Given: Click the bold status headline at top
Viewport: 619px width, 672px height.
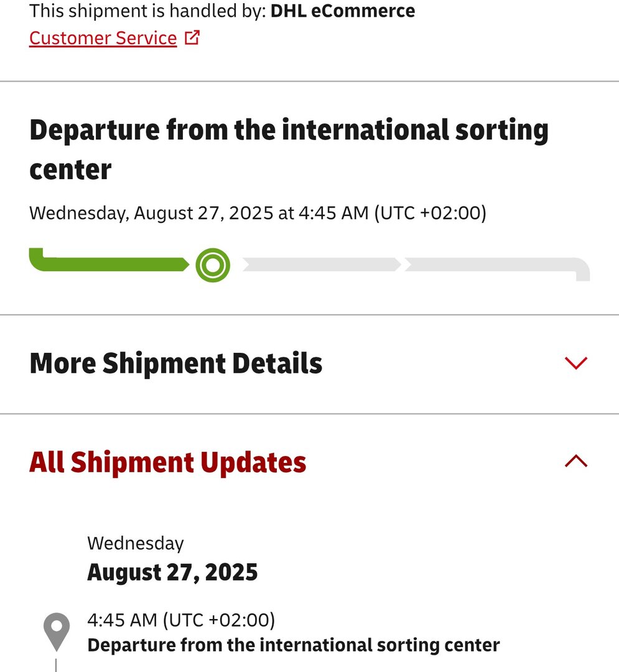Looking at the screenshot, I should 289,149.
